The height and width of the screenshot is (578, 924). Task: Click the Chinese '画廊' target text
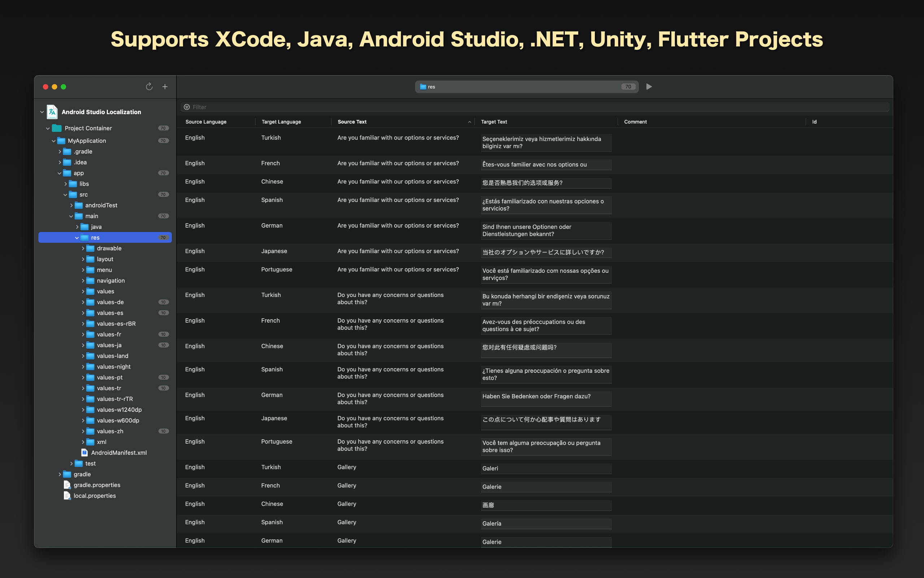click(x=546, y=505)
